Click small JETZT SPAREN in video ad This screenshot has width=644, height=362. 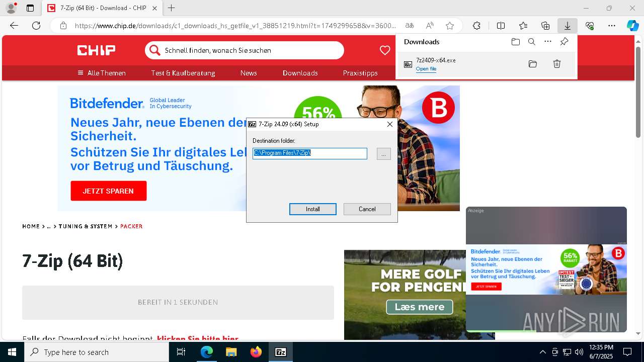pos(487,286)
